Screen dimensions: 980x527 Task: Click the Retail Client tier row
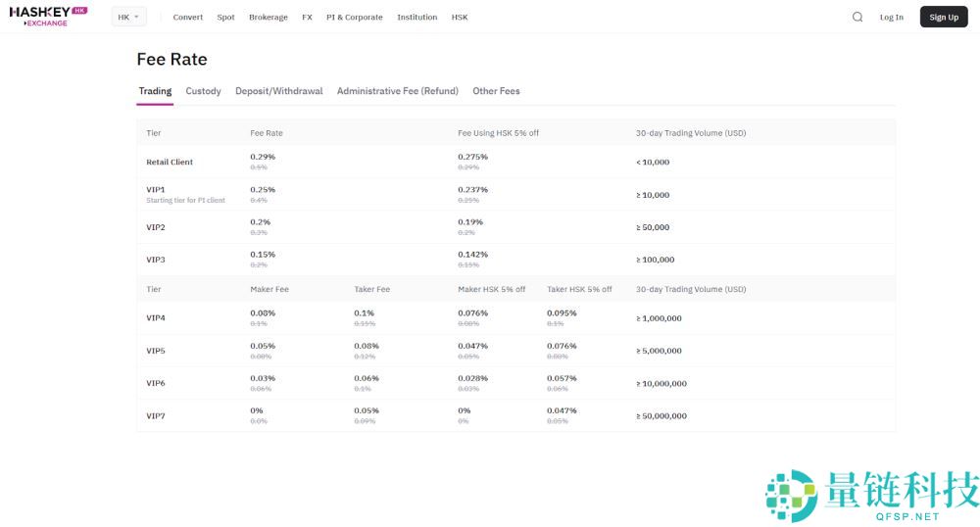tap(170, 163)
